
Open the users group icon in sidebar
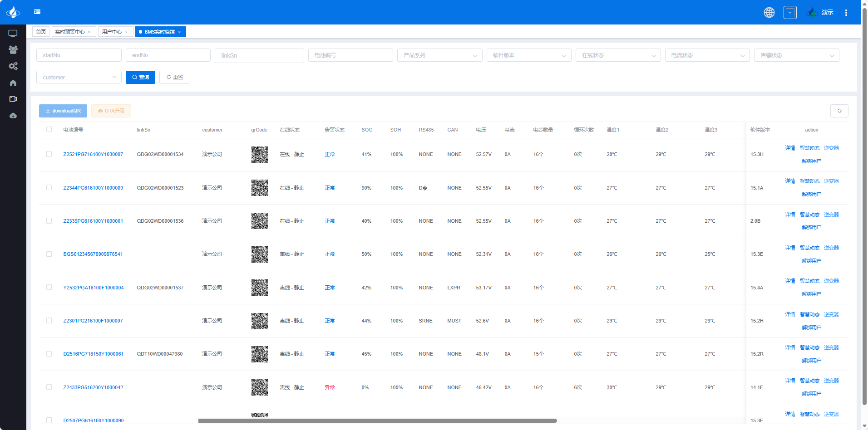coord(13,49)
